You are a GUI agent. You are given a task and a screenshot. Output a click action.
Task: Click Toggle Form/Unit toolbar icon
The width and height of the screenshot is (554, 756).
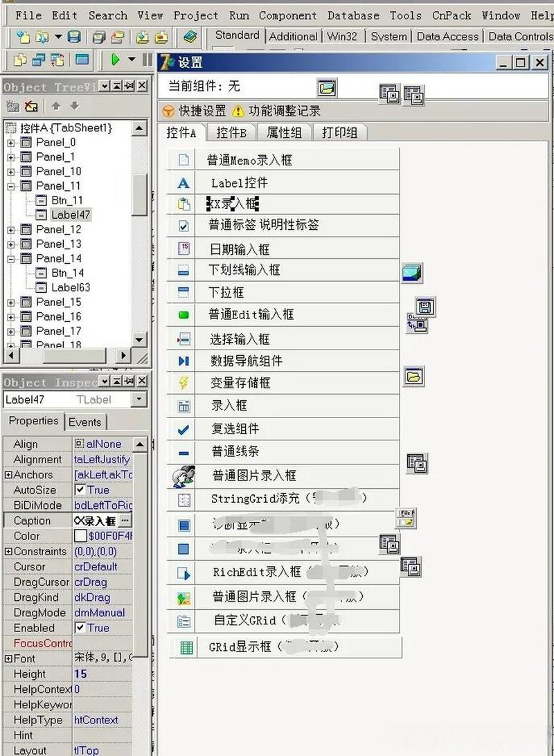tap(57, 60)
